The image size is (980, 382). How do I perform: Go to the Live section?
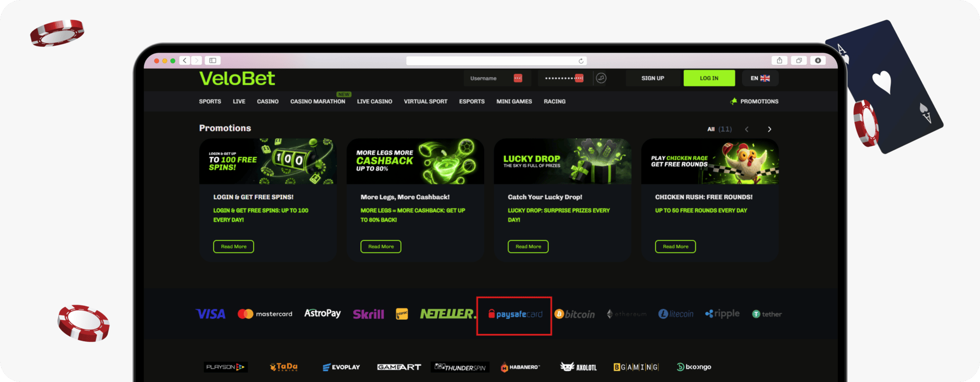pos(239,102)
